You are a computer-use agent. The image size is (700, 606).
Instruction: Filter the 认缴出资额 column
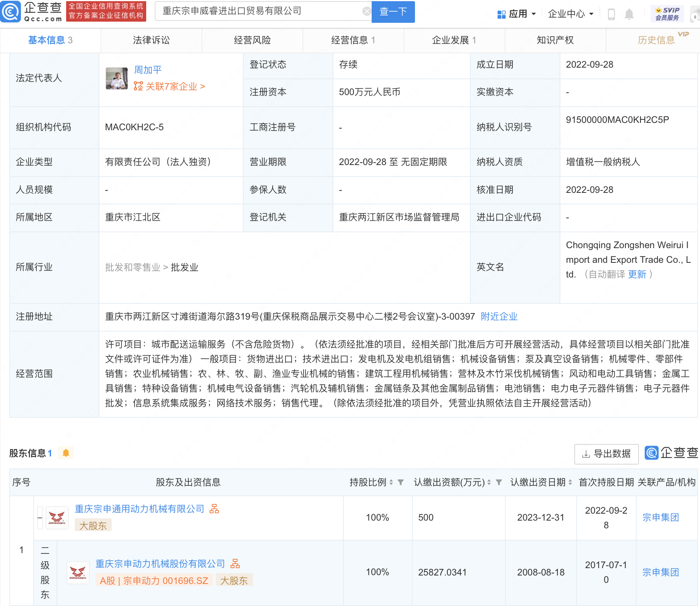click(499, 482)
